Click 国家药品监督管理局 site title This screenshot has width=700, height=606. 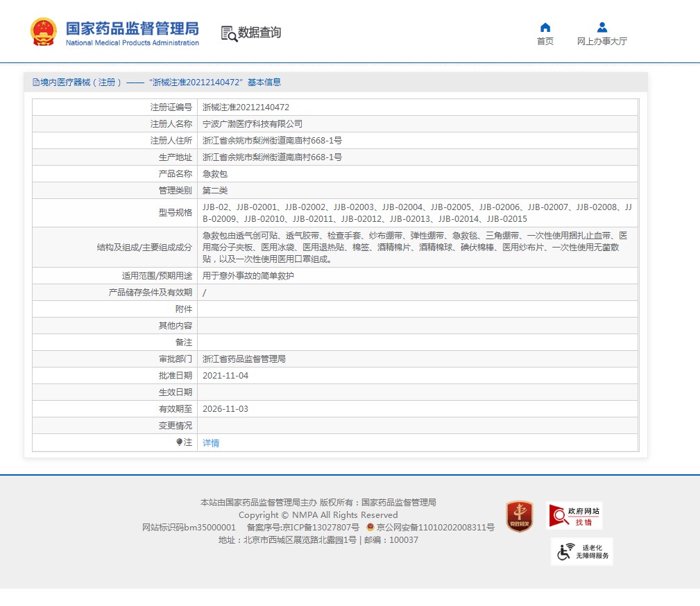pyautogui.click(x=132, y=28)
